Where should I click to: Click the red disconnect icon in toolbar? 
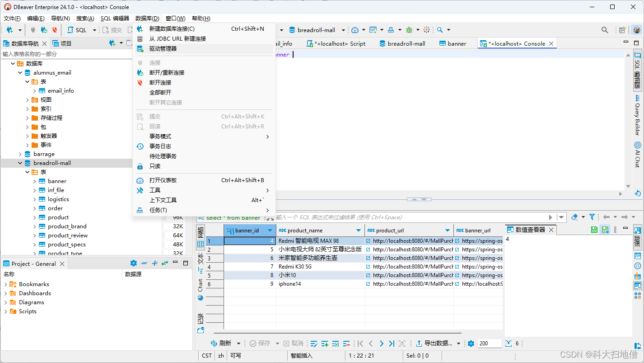pos(55,30)
